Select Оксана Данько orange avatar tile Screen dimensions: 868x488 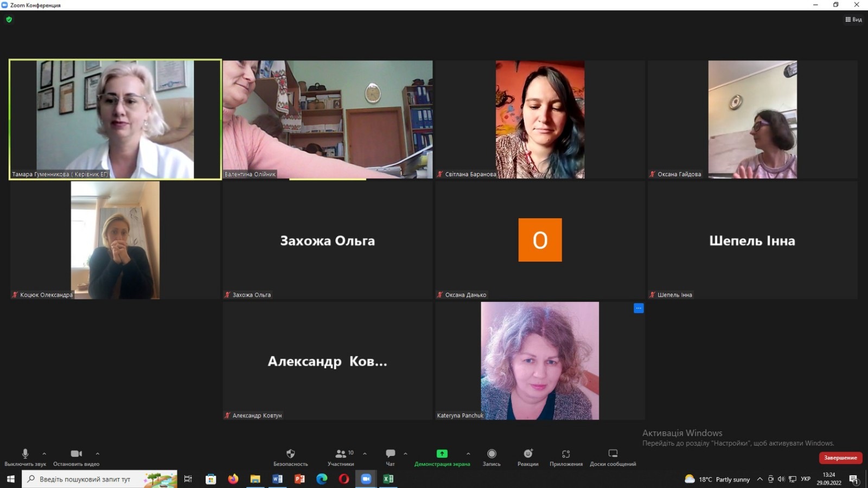click(540, 240)
